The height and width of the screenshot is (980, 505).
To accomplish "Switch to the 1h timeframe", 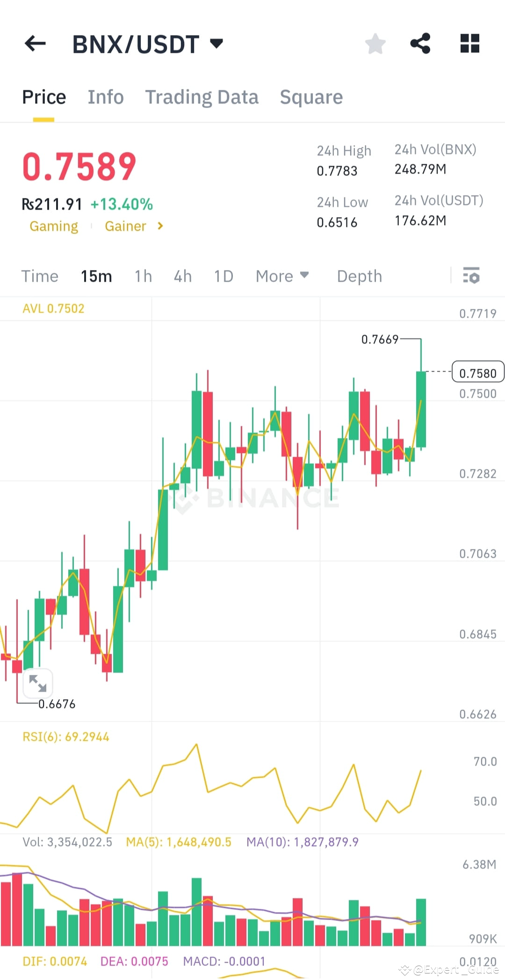I will point(143,276).
